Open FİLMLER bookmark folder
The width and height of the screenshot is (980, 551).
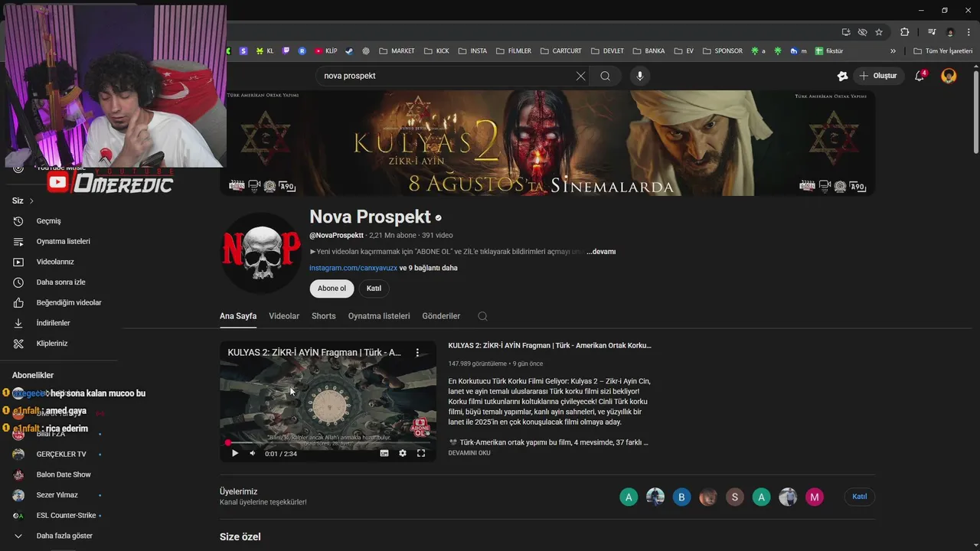pos(513,51)
